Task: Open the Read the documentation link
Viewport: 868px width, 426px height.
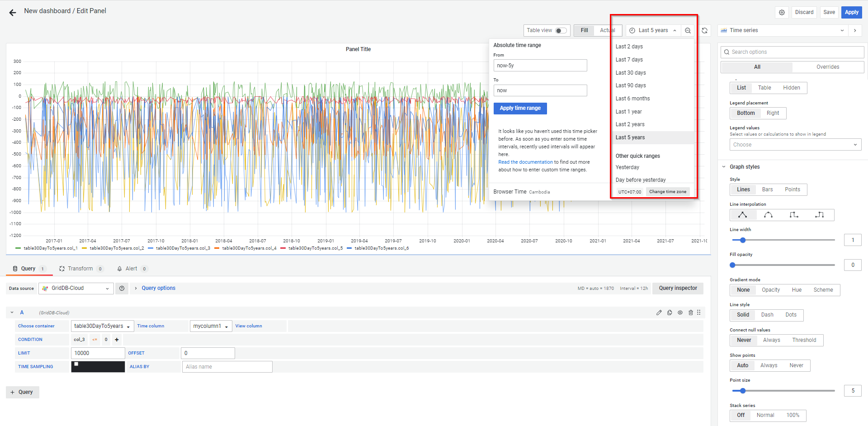Action: click(x=525, y=162)
